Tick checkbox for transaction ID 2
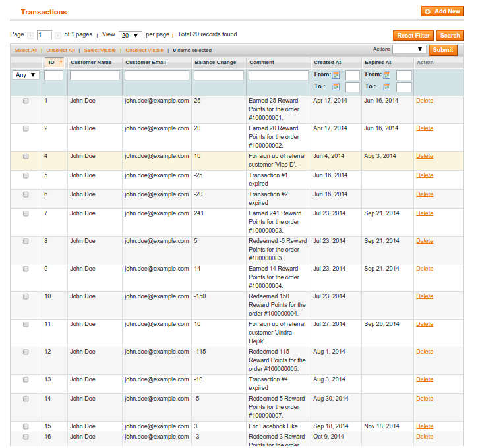The height and width of the screenshot is (448, 478). point(26,128)
